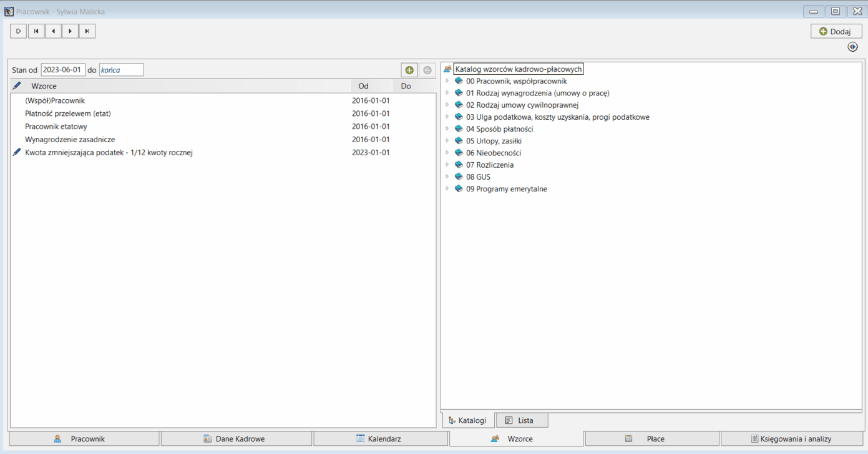Click the Katalog wzorców root icon
The width and height of the screenshot is (868, 454).
pos(447,69)
